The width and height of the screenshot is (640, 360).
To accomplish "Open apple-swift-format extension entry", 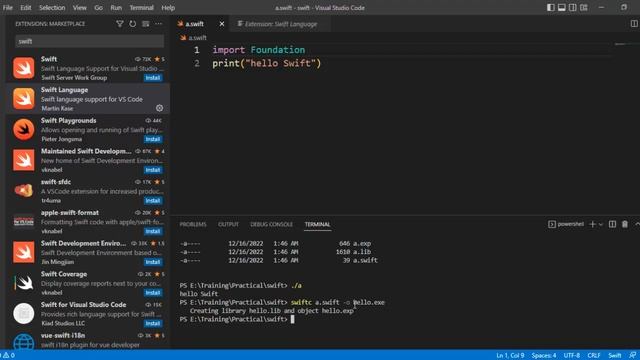I will tap(88, 222).
